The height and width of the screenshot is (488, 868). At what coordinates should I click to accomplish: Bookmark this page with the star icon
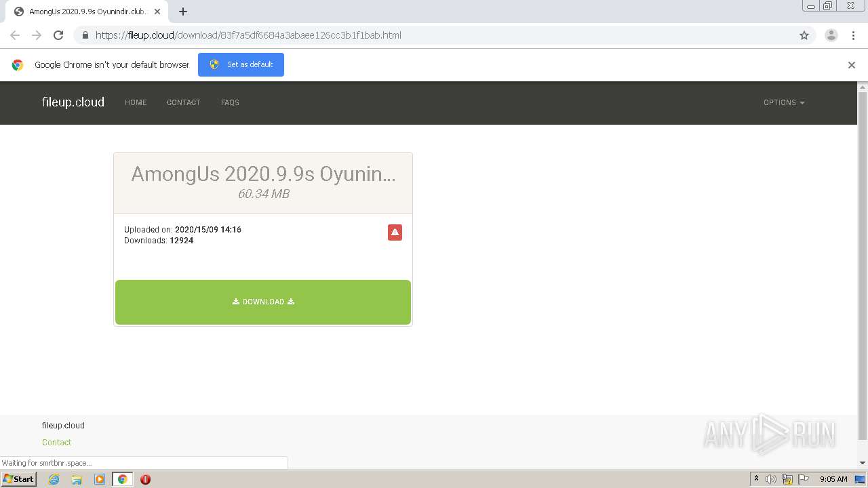coord(804,35)
